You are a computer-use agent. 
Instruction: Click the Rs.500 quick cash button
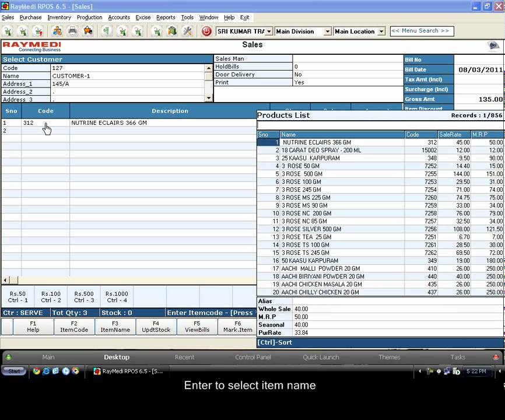tap(84, 297)
